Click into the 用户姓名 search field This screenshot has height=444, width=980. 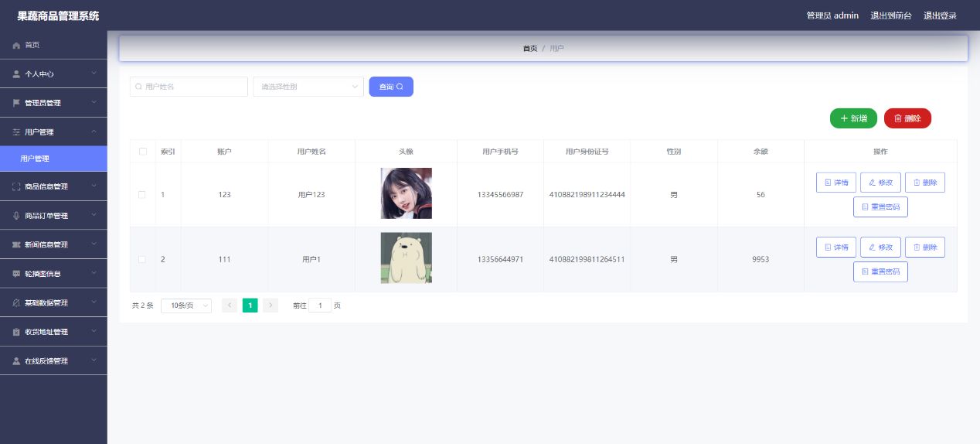(x=189, y=87)
